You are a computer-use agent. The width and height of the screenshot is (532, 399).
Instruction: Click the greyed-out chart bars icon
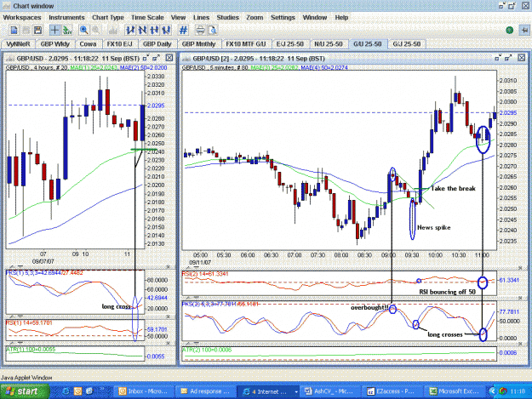[x=113, y=30]
